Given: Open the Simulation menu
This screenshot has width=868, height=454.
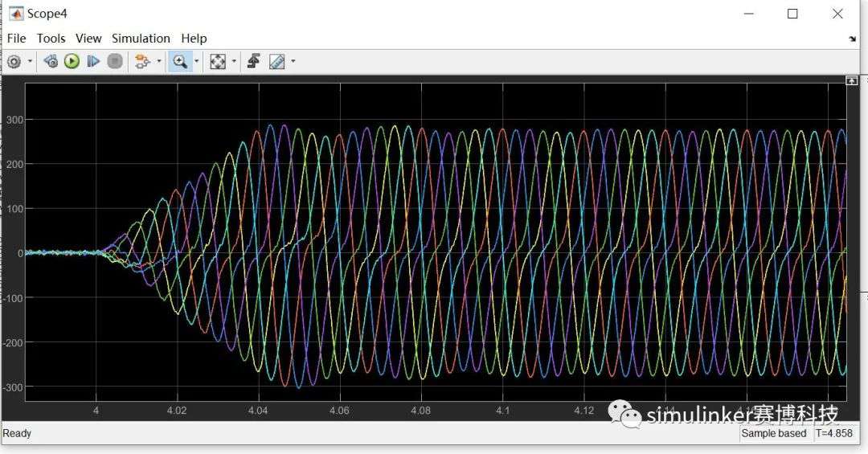Looking at the screenshot, I should 141,39.
